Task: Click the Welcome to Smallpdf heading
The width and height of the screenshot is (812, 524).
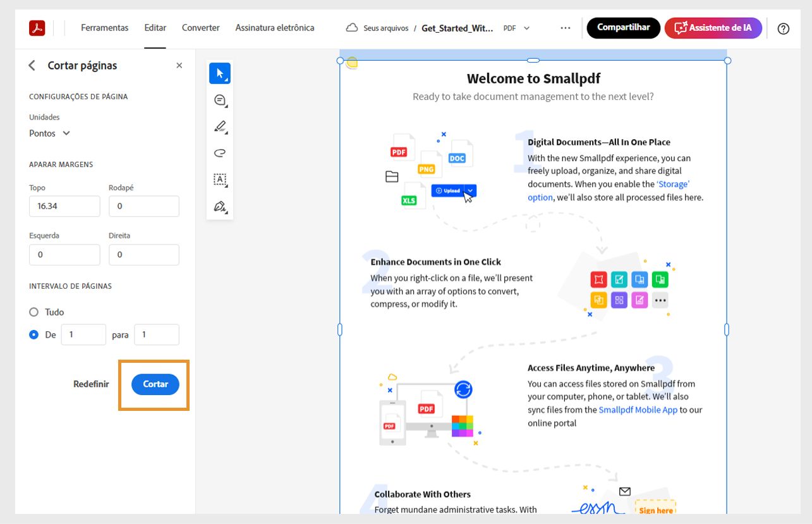Action: pos(533,78)
